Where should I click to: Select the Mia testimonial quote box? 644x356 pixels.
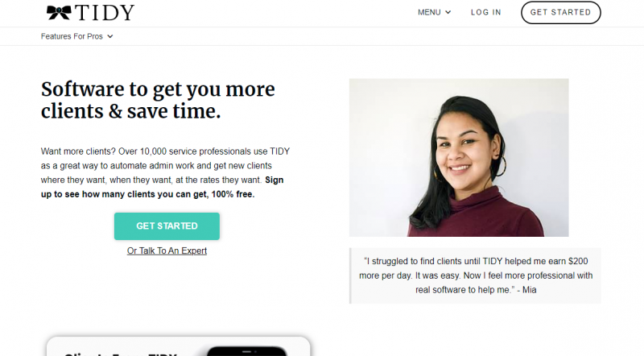coord(475,275)
